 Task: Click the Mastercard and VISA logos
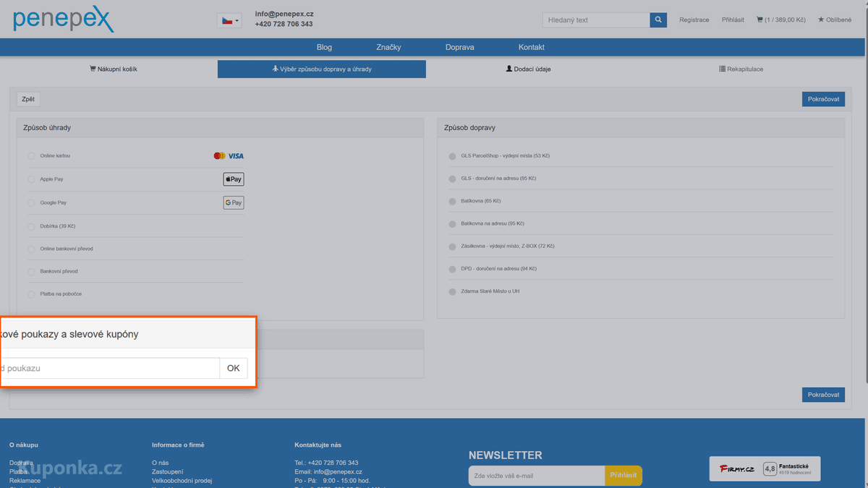229,156
